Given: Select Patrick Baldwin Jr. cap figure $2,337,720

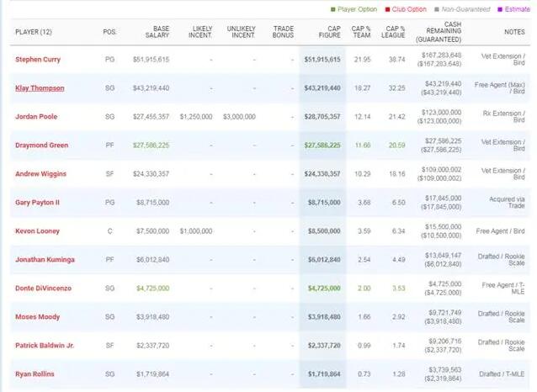Looking at the screenshot, I should pyautogui.click(x=324, y=346).
